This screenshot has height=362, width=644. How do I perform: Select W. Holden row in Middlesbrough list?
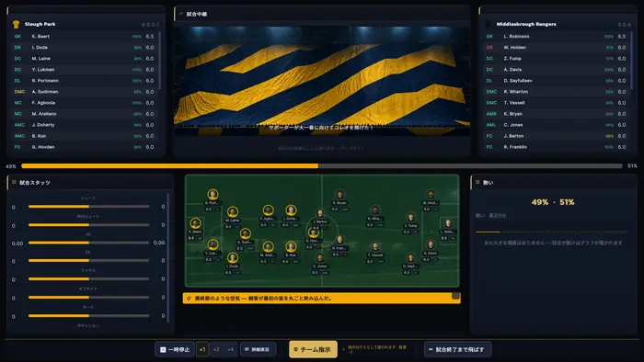[556, 47]
